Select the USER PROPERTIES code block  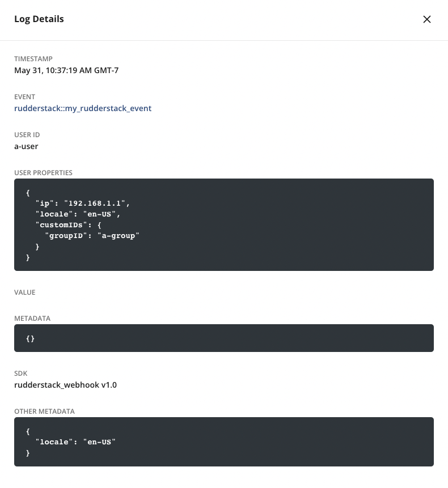pos(223,224)
